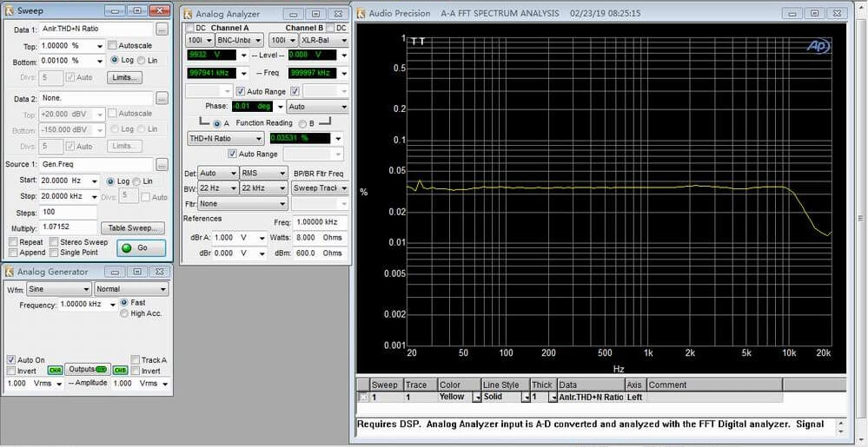The image size is (868, 447).
Task: Toggle Channel A DC coupling checkbox
Action: 190,28
